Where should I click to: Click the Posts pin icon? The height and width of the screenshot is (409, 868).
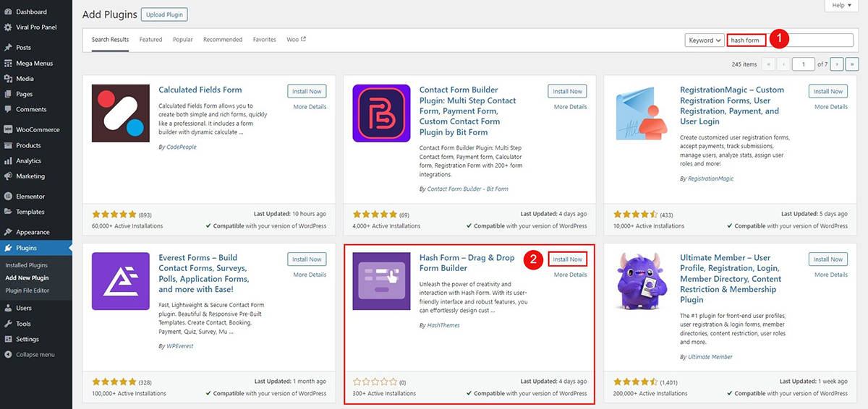point(7,48)
